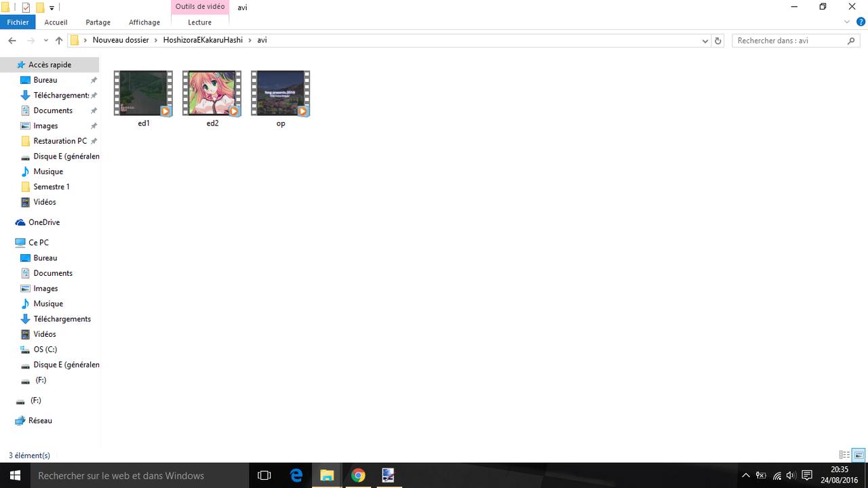Open the recent locations dropdown arrow
The width and height of the screenshot is (868, 488).
click(x=45, y=41)
